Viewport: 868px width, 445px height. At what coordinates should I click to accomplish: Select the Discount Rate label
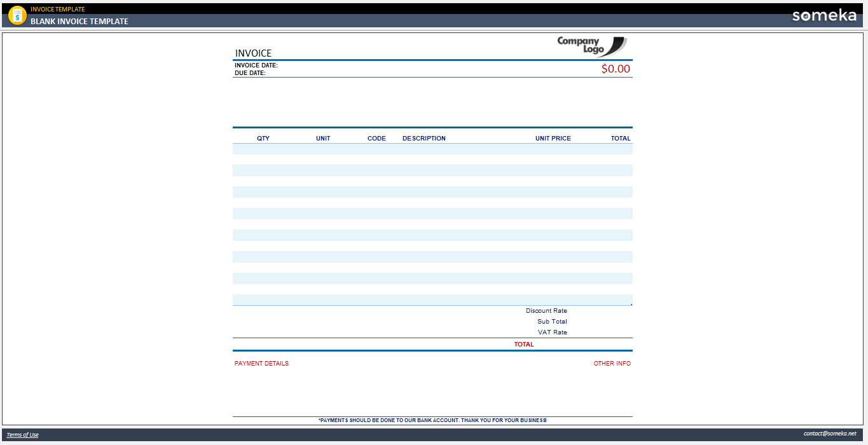(x=546, y=311)
